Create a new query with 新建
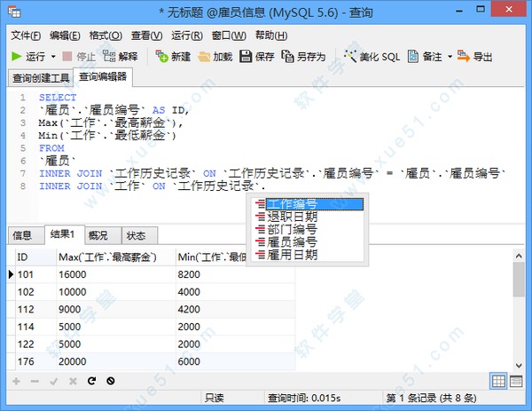 pos(173,57)
